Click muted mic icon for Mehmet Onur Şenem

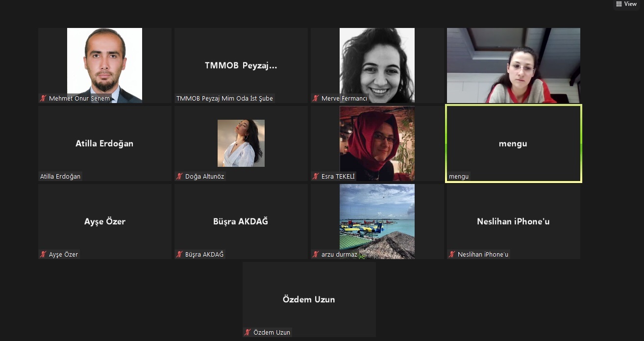(x=44, y=99)
